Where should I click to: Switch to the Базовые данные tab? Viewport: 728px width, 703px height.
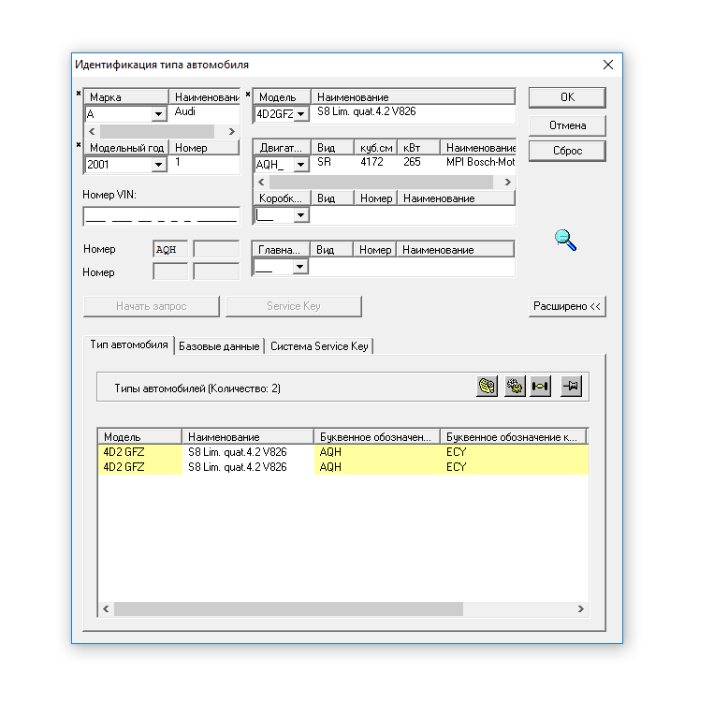[x=219, y=346]
